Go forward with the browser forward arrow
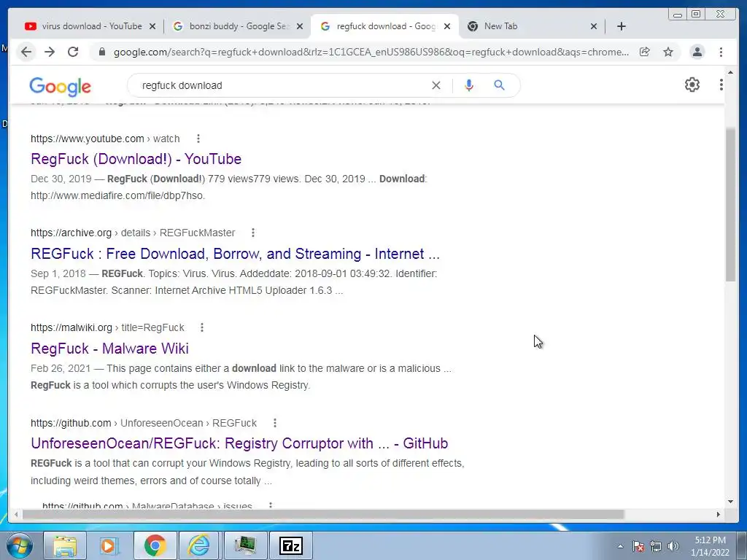This screenshot has width=747, height=560. coord(50,52)
